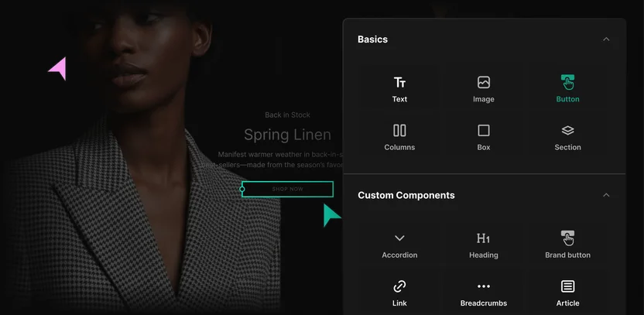644x315 pixels.
Task: Select the Back in Stock label
Action: (x=287, y=115)
